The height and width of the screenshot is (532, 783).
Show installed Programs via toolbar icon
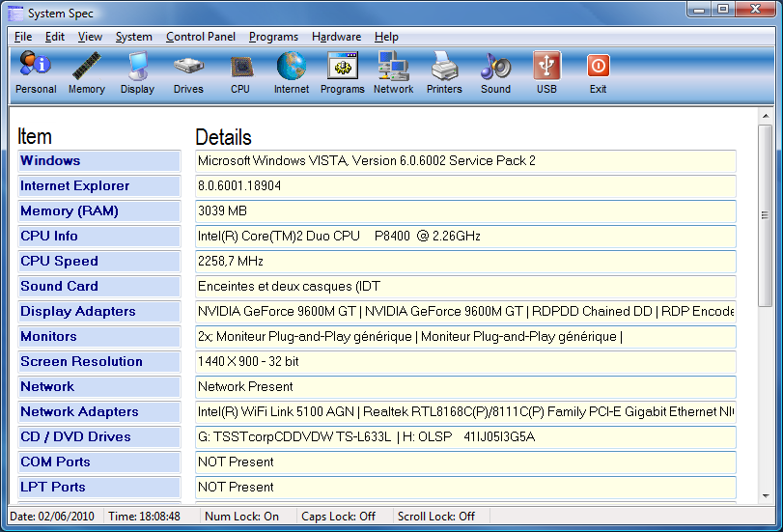(x=343, y=73)
